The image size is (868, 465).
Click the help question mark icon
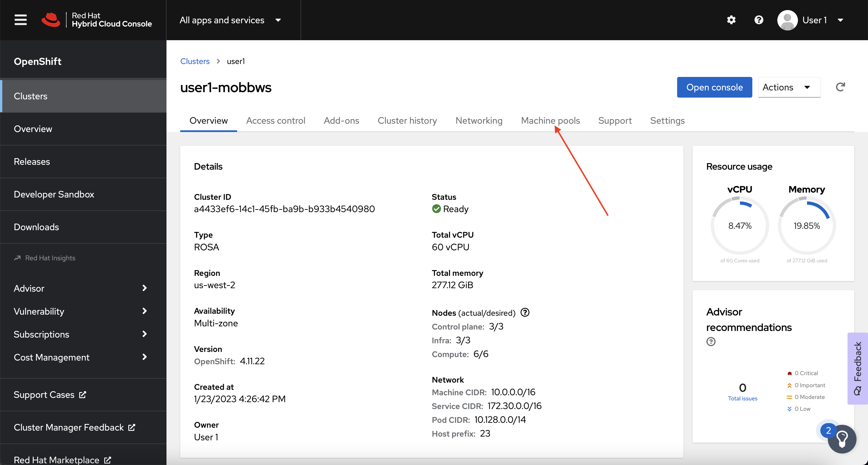(759, 20)
